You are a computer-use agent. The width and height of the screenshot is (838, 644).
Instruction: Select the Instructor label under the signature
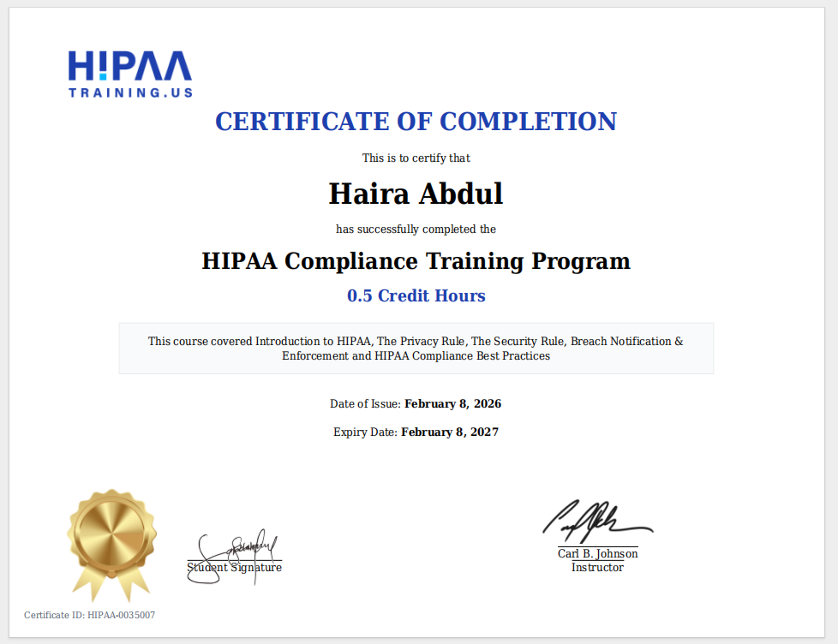point(597,567)
